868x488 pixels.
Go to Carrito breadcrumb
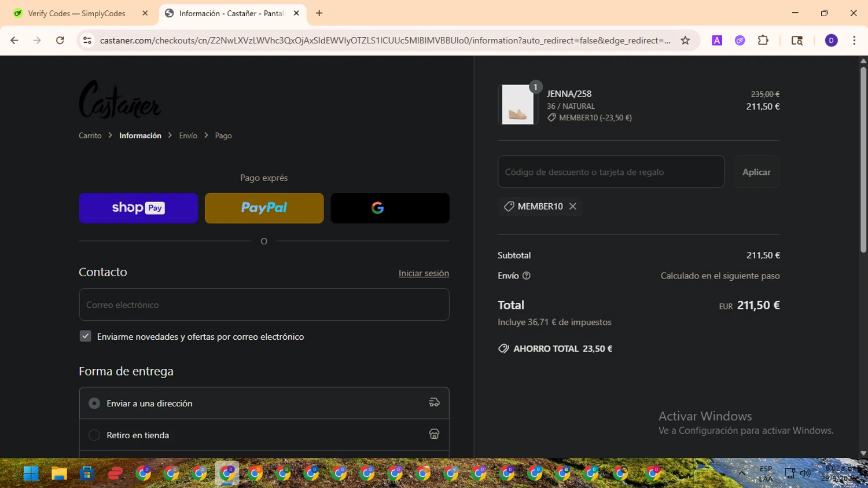pos(90,135)
